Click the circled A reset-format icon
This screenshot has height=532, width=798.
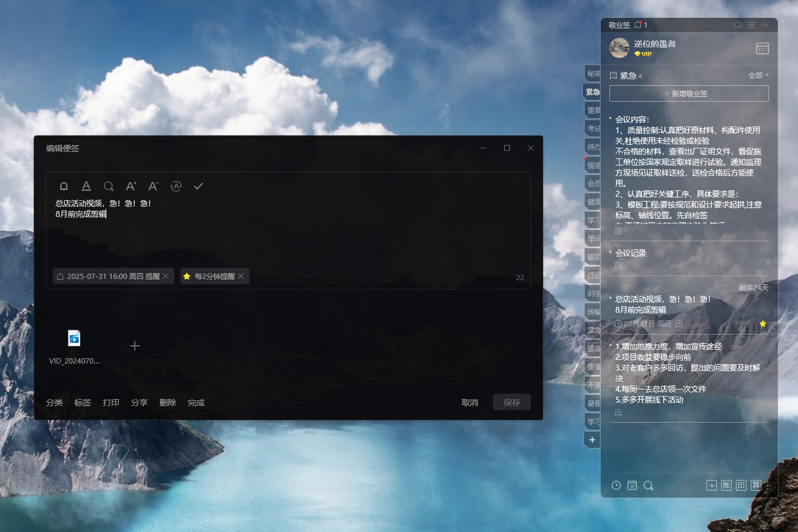[176, 186]
